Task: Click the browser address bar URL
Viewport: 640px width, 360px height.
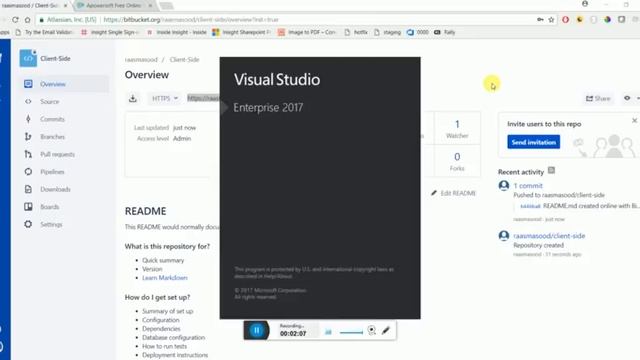Action: tap(191, 20)
